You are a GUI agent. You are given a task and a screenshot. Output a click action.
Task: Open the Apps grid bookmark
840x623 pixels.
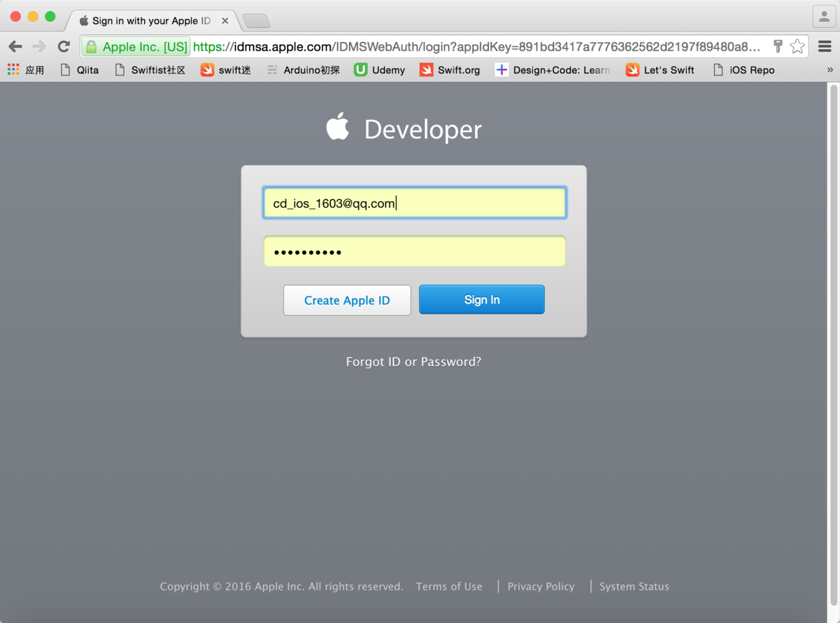click(26, 70)
